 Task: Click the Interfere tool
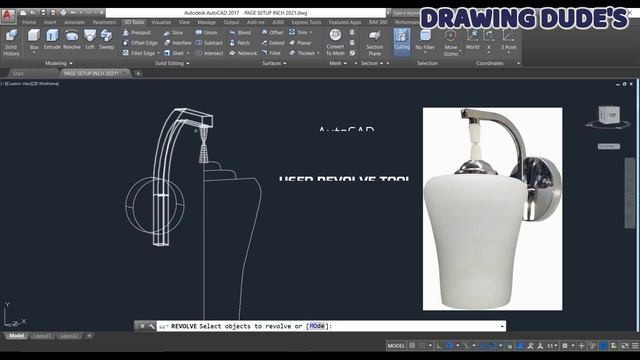[x=178, y=42]
